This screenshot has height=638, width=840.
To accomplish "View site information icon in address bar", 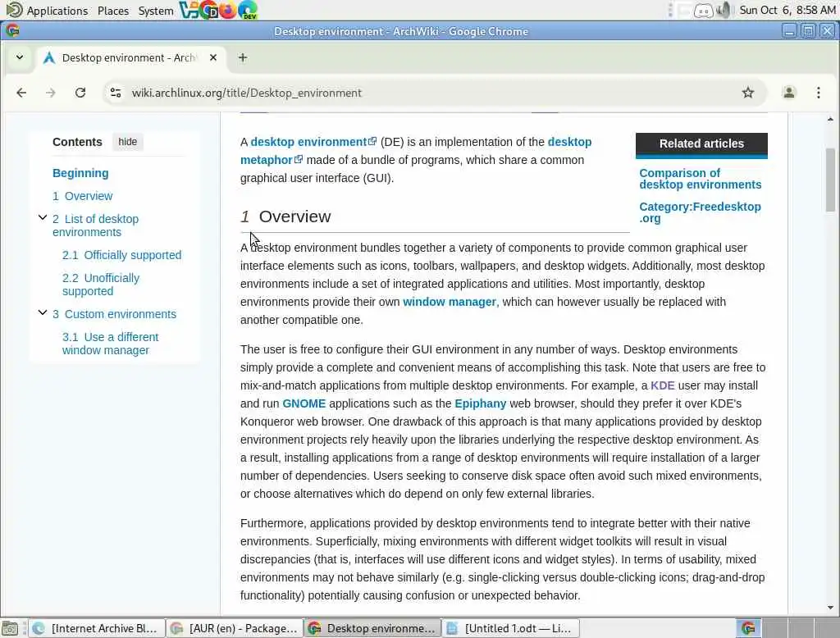I will (116, 93).
